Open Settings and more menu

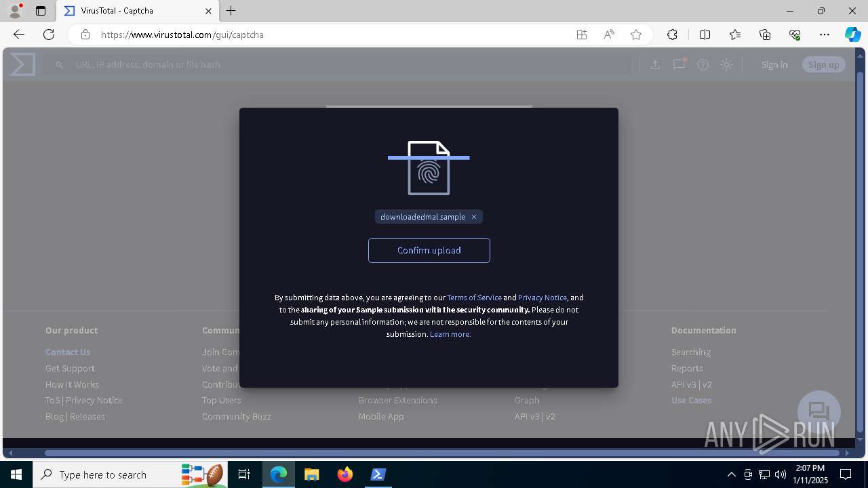click(825, 35)
